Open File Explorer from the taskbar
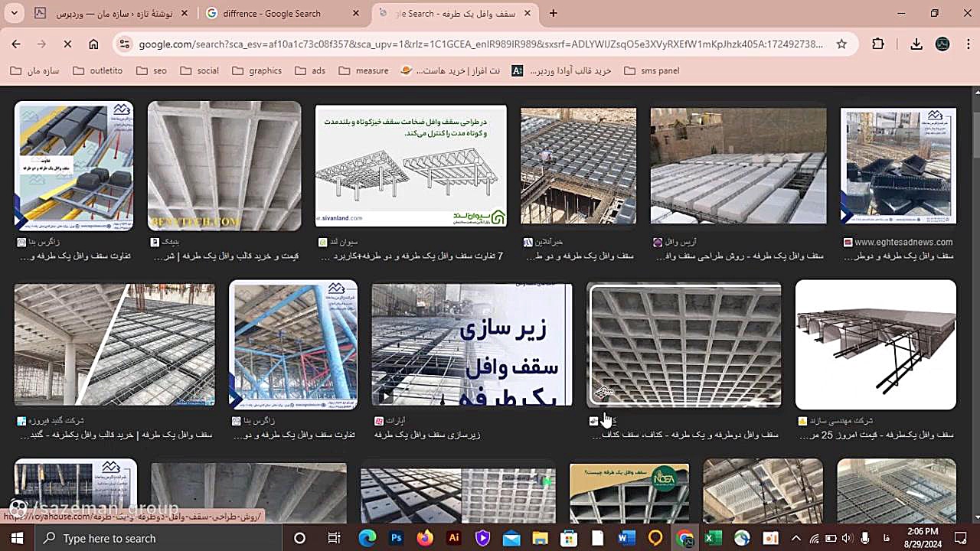This screenshot has height=551, width=980. (541, 538)
